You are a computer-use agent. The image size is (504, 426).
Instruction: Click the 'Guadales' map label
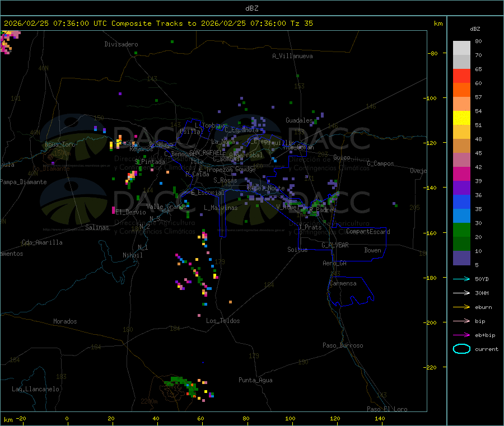click(x=299, y=120)
